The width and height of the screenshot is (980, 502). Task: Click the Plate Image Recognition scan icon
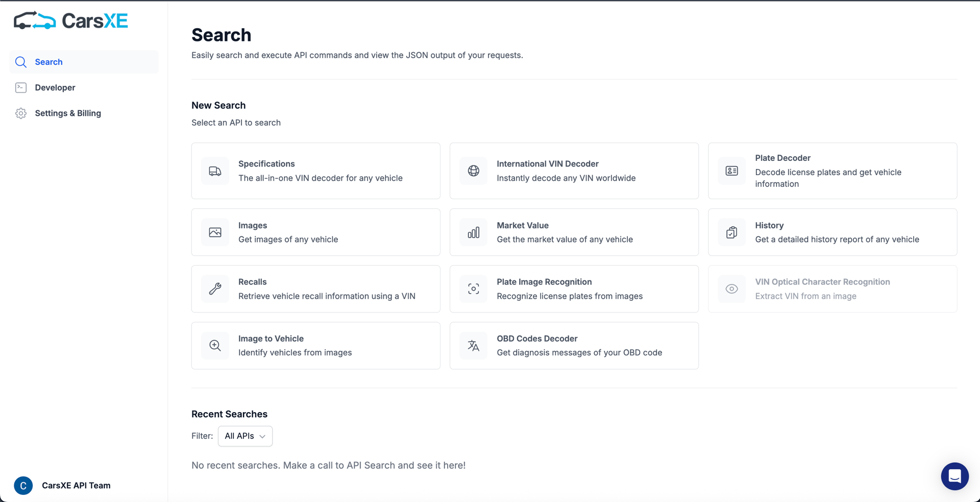coord(473,289)
